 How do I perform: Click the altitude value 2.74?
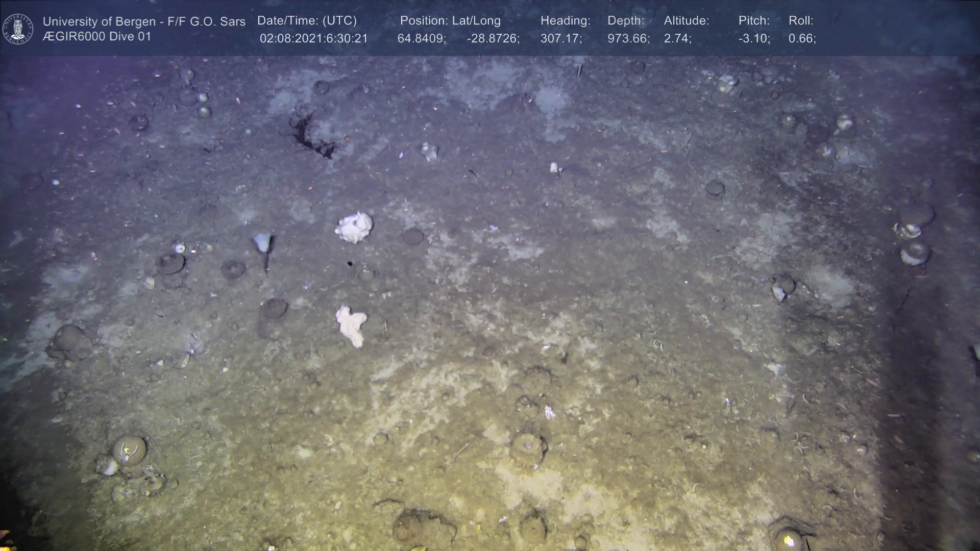pos(677,39)
